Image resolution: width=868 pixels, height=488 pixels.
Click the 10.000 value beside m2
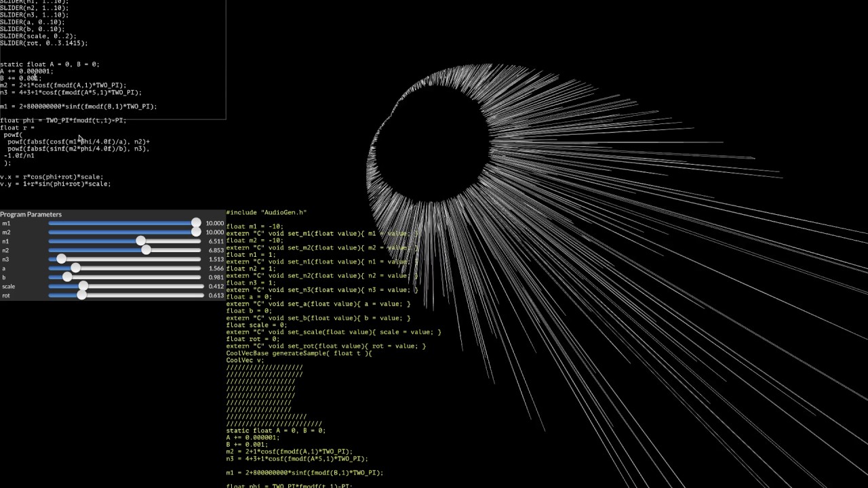214,232
